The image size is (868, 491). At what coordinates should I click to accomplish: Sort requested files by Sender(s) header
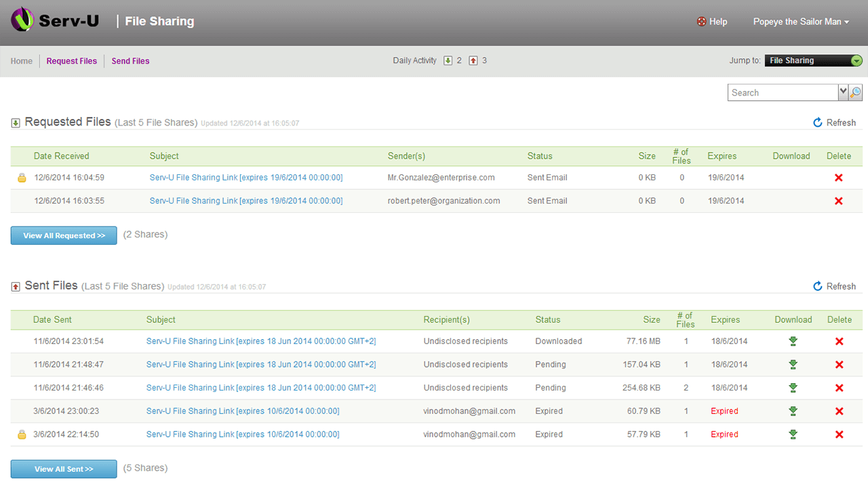406,156
